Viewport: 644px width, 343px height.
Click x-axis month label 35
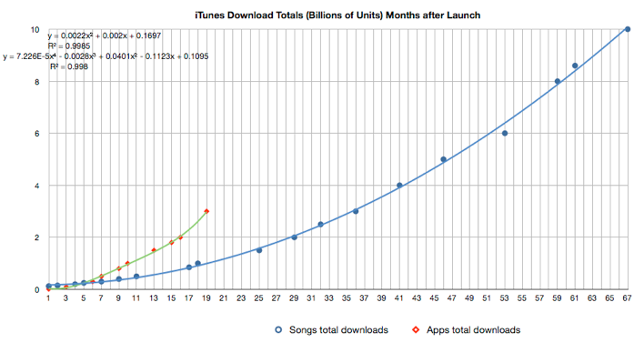[x=347, y=298]
